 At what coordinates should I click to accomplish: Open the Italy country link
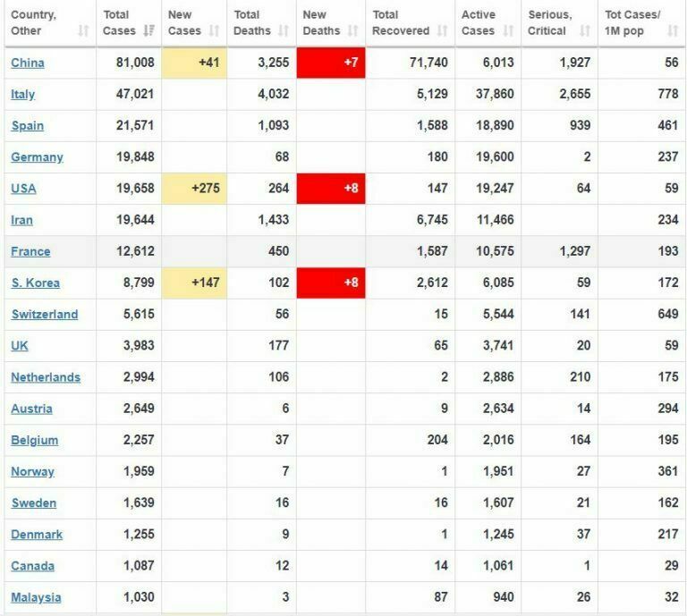click(x=23, y=95)
